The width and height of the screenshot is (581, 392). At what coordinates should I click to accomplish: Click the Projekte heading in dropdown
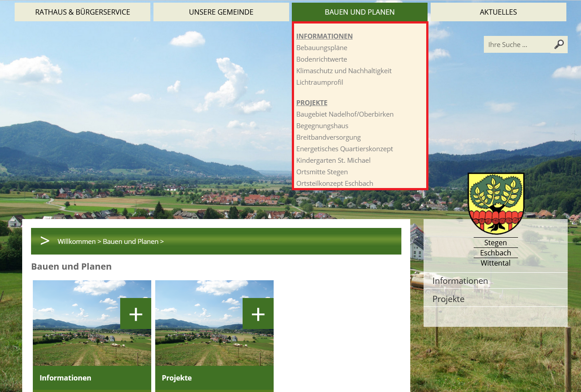pos(312,103)
